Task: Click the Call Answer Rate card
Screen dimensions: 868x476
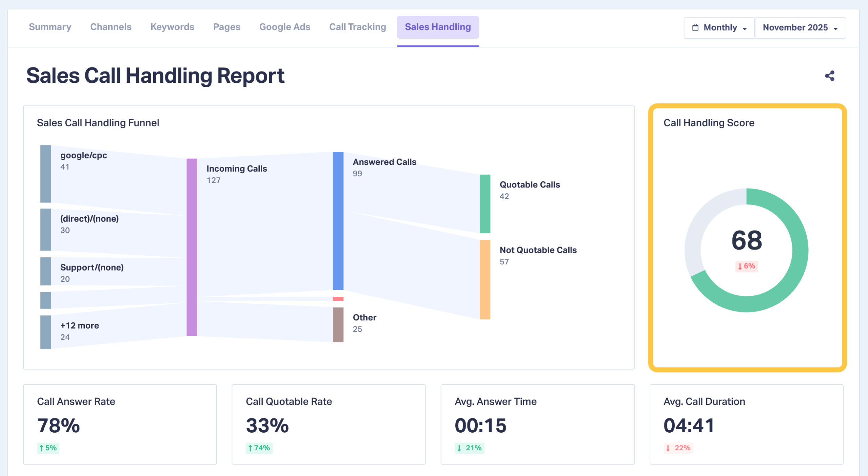Action: [120, 424]
